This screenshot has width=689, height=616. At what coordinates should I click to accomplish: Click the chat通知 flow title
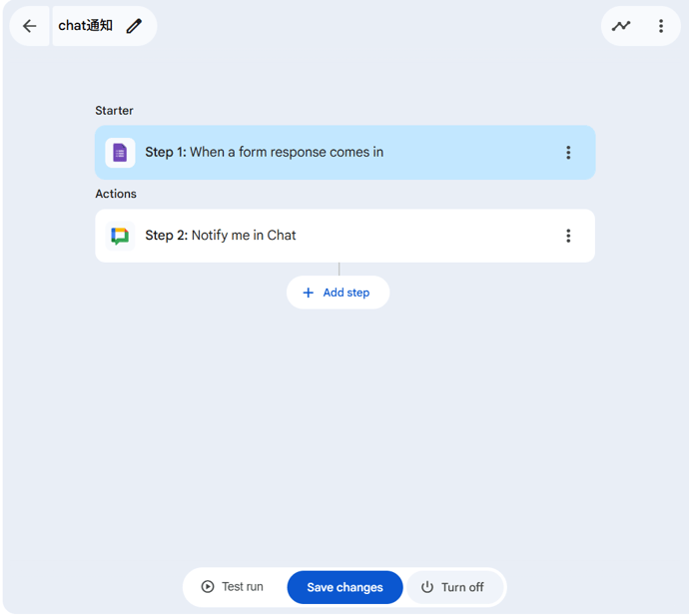coord(85,26)
